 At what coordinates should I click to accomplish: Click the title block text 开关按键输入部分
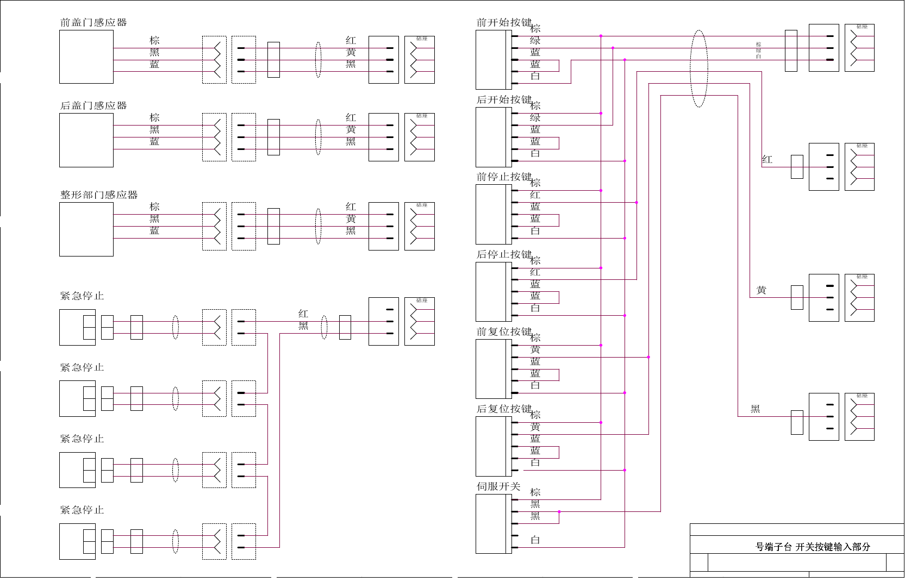[833, 547]
